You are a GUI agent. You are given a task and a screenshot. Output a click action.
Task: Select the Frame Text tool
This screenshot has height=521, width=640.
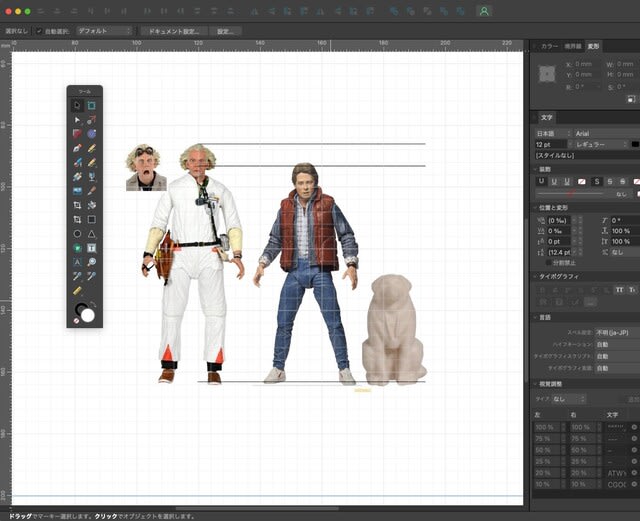(91, 248)
